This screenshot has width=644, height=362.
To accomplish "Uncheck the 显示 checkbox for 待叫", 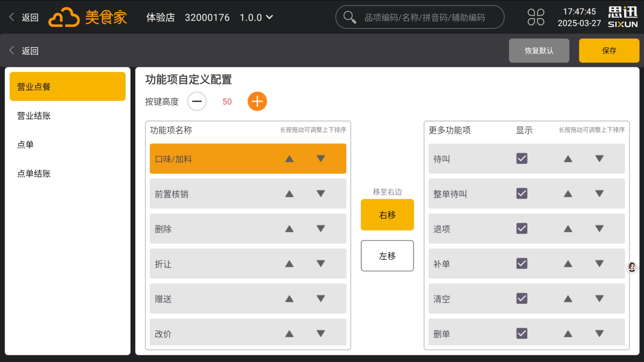I will coord(521,159).
